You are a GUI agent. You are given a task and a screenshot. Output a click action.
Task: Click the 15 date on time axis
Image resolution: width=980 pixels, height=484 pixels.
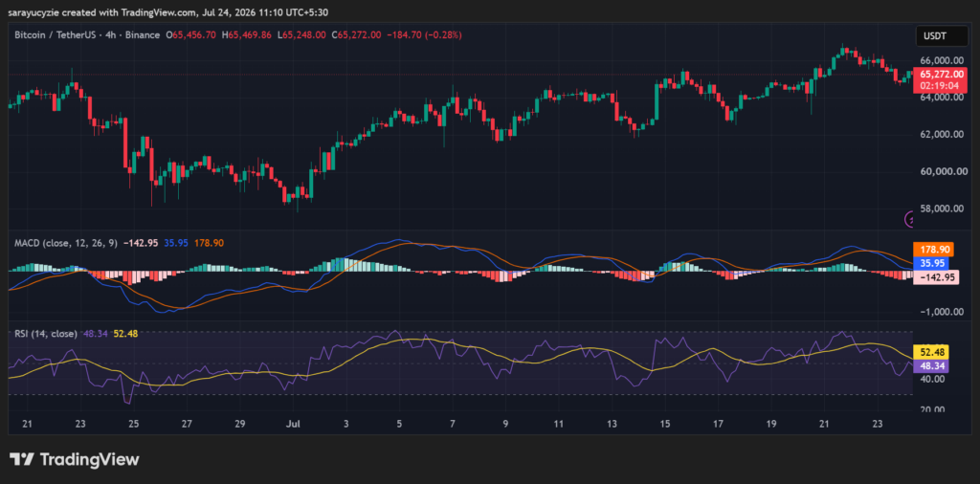[x=665, y=424]
